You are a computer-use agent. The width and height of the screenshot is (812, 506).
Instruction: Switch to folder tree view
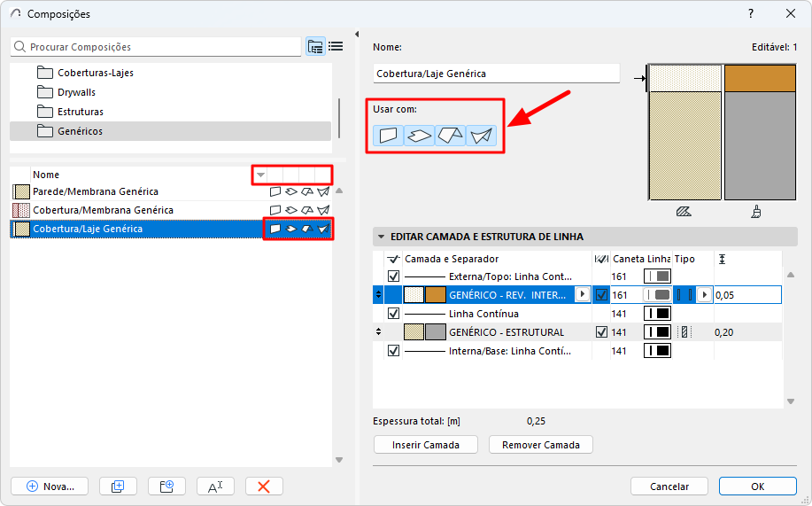click(315, 47)
